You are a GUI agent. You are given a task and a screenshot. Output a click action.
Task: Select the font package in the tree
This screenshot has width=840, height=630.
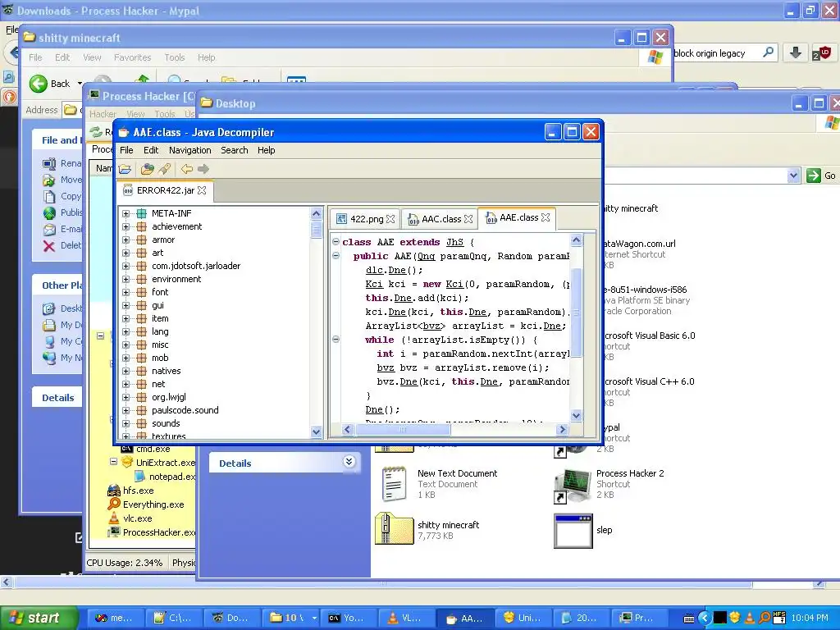point(160,292)
